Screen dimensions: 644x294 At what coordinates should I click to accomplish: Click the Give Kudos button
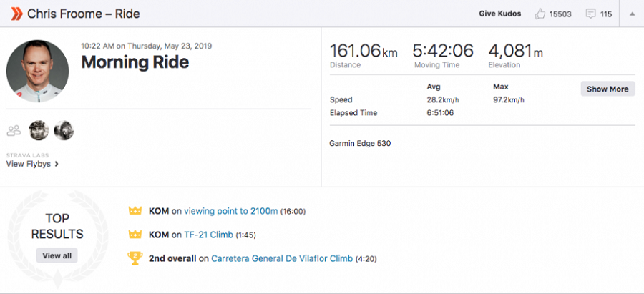(500, 14)
